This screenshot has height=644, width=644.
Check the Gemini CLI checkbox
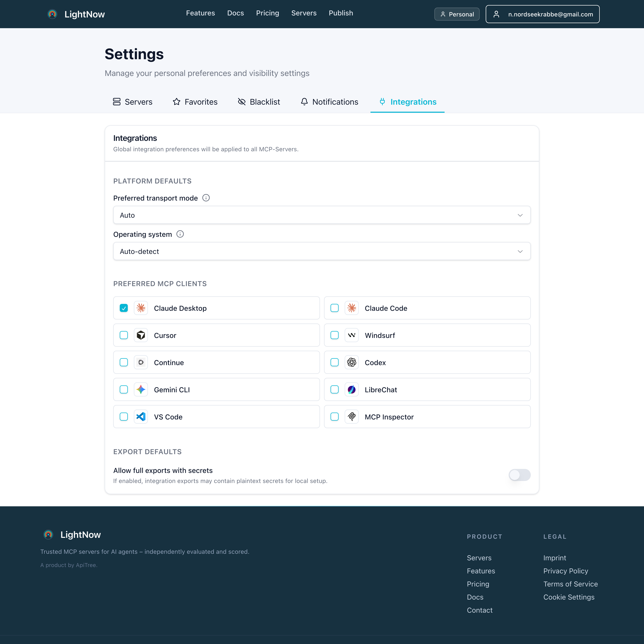124,389
